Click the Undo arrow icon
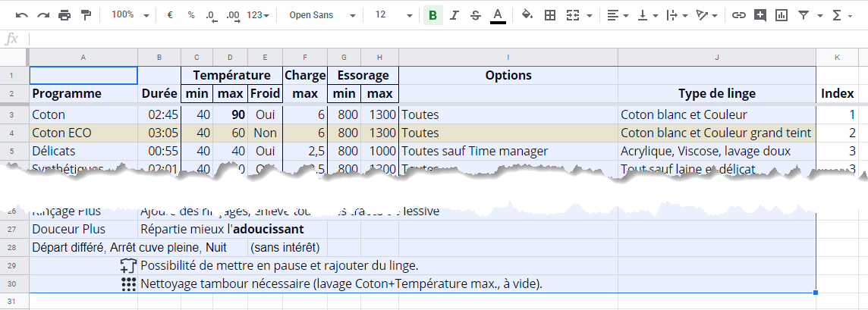Image resolution: width=868 pixels, height=310 pixels. [22, 15]
